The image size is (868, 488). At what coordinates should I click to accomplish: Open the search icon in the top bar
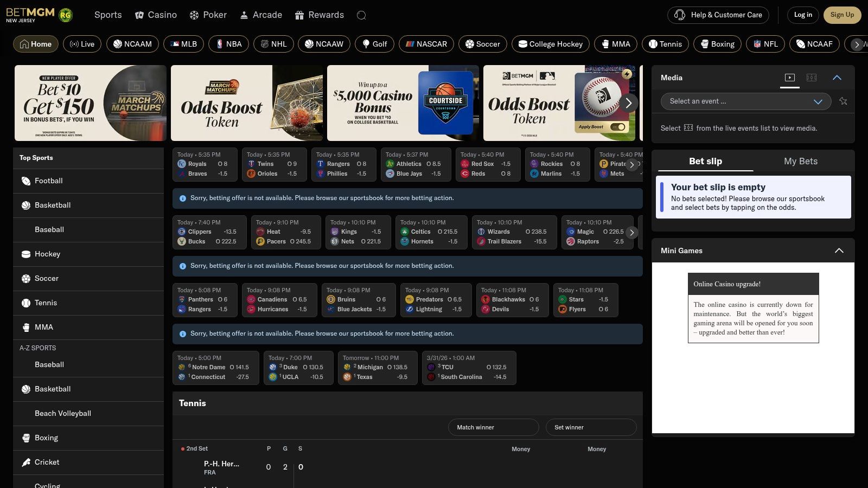(361, 15)
